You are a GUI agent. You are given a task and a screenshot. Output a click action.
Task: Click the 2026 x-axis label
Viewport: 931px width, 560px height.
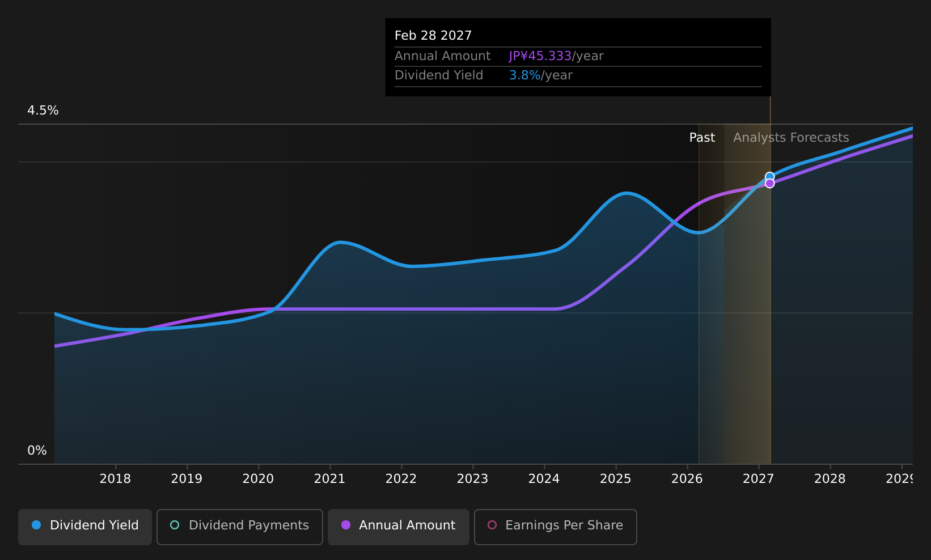coord(687,479)
